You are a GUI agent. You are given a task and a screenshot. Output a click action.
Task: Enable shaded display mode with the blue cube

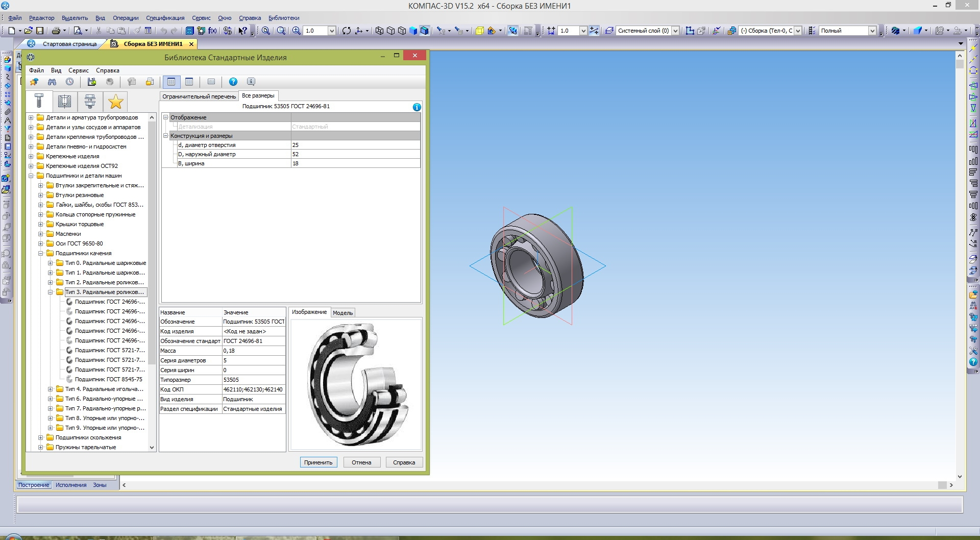pyautogui.click(x=413, y=31)
